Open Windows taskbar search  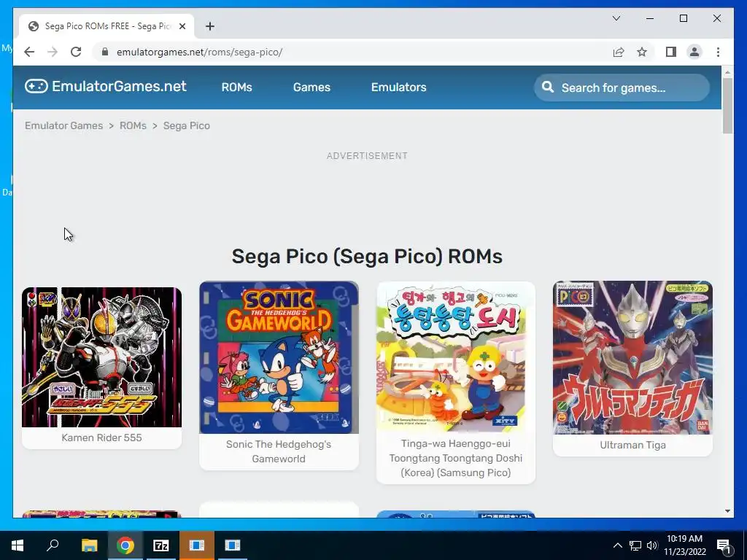53,545
